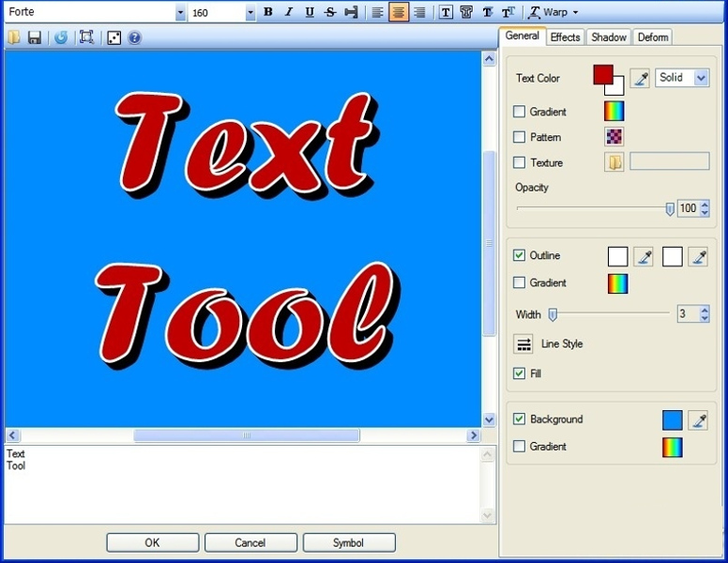
Task: Uncheck the Fill checkbox
Action: tap(519, 373)
